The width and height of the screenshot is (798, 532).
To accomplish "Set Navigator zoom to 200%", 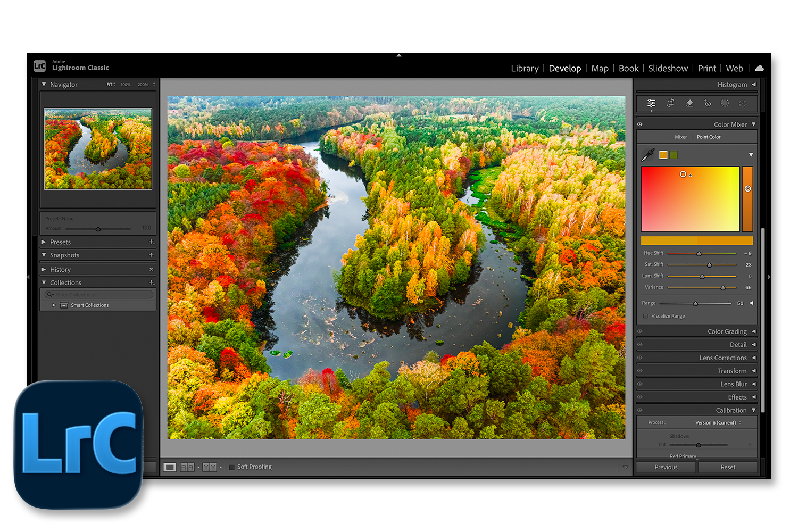I will pyautogui.click(x=143, y=85).
